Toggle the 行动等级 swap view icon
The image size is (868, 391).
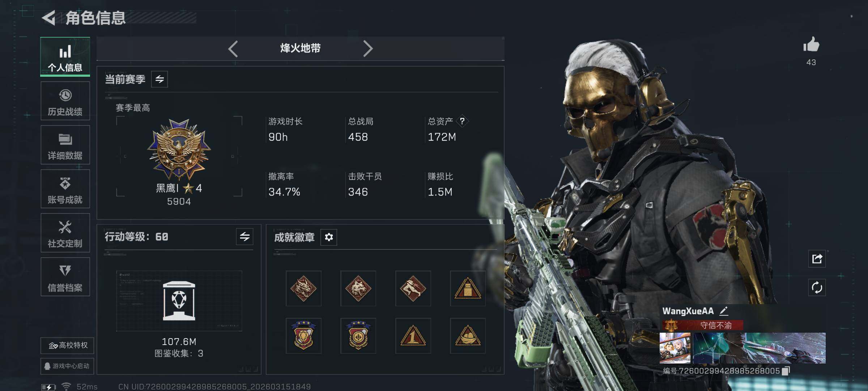[x=244, y=237]
